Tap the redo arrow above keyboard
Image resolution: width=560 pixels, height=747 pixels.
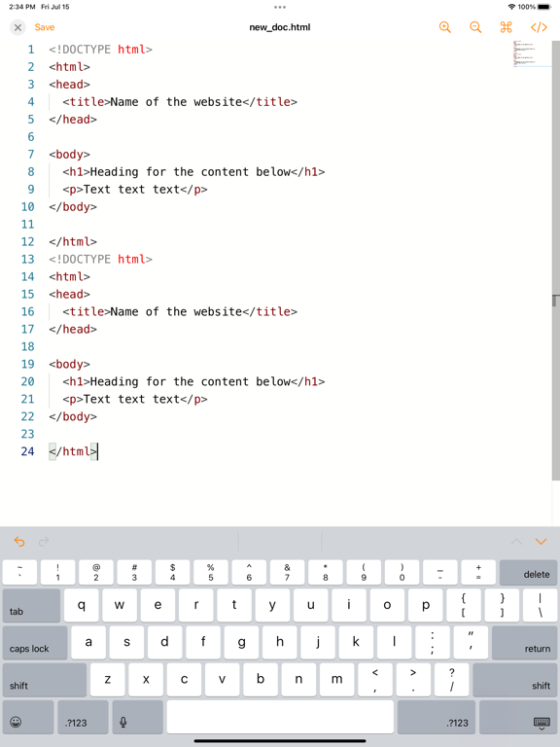(44, 541)
